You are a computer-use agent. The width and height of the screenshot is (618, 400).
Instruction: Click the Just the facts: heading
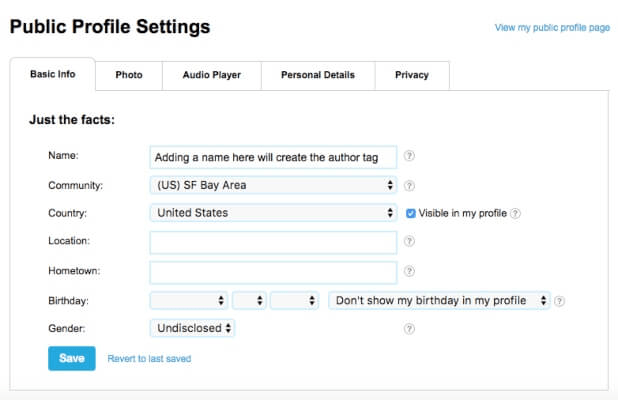[x=72, y=119]
